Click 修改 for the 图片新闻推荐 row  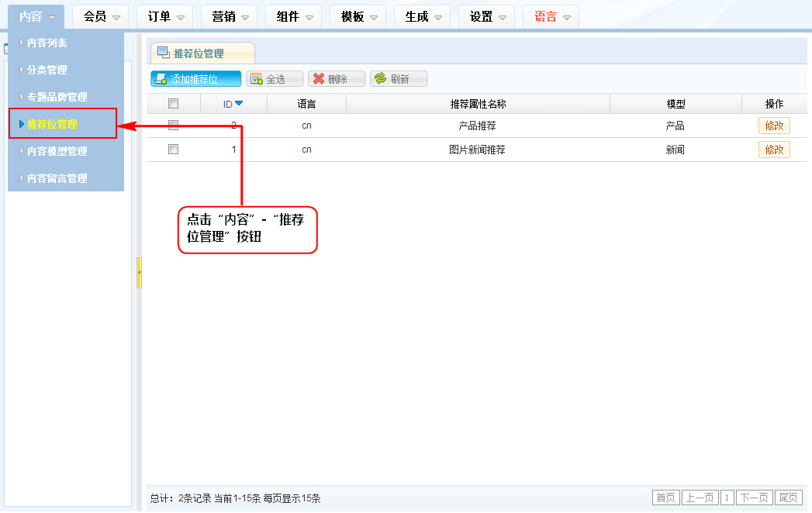[x=774, y=150]
